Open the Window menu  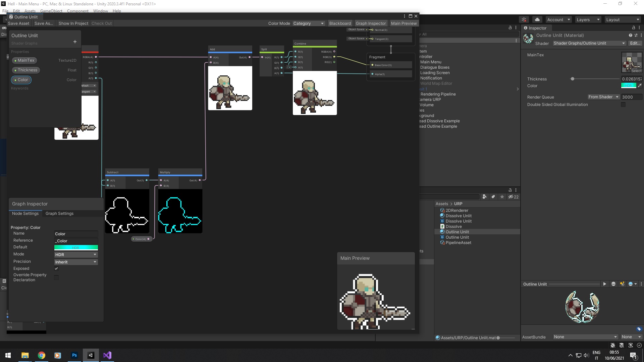point(100,11)
